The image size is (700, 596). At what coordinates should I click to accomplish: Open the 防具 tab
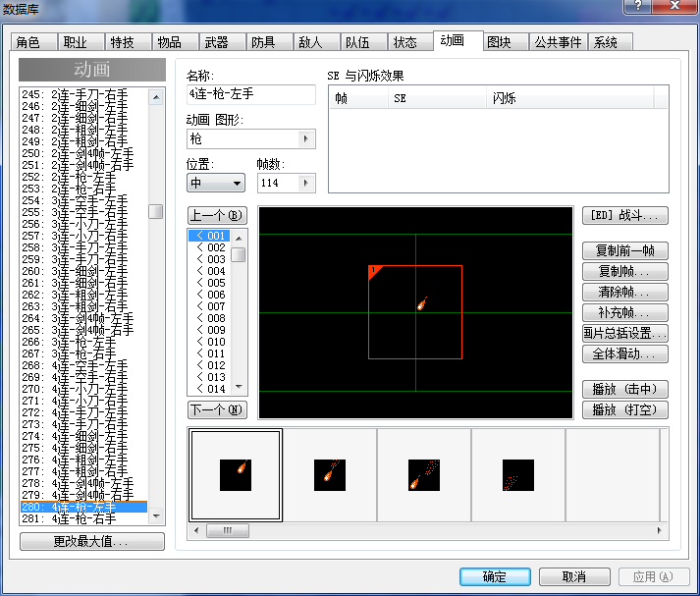[x=270, y=42]
